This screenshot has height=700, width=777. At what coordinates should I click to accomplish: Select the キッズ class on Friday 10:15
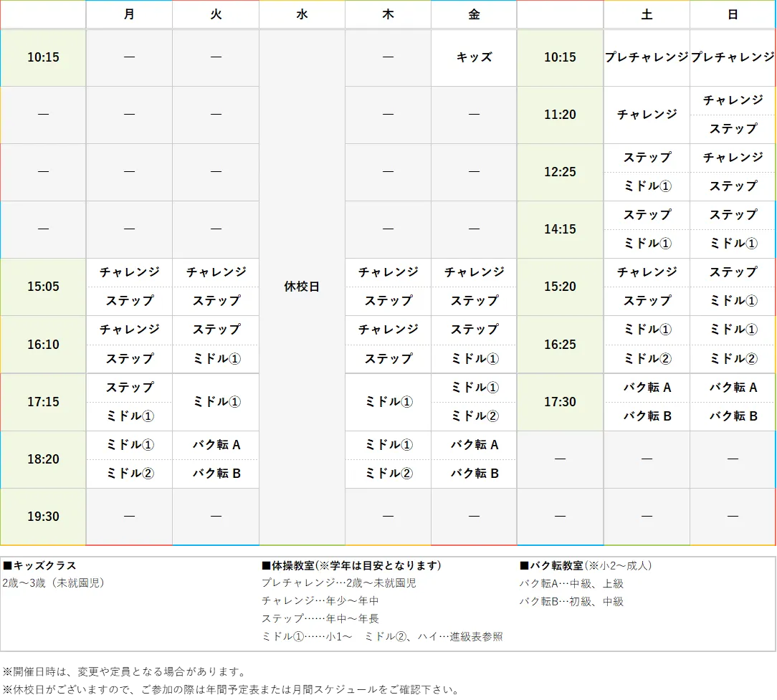(473, 57)
